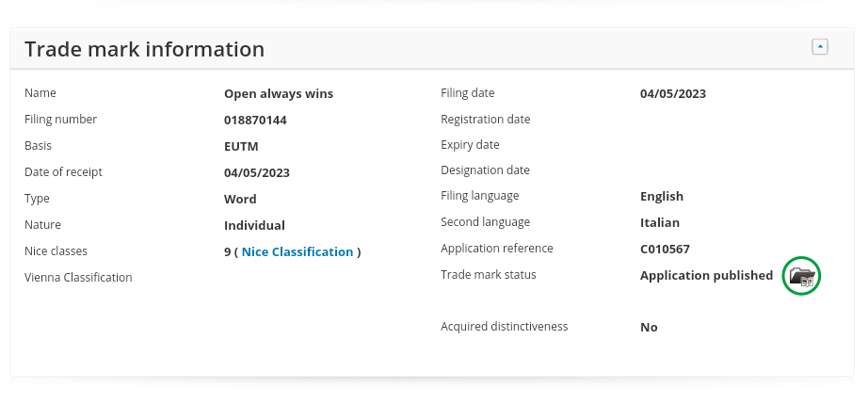Click the Expiry date label
Image resolution: width=868 pixels, height=404 pixels.
click(470, 145)
